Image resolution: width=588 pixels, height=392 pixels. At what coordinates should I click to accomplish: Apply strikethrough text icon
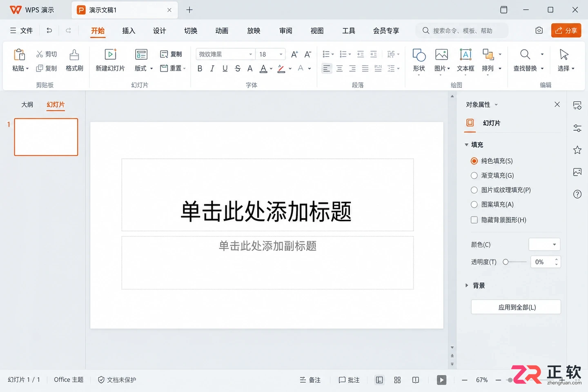238,69
